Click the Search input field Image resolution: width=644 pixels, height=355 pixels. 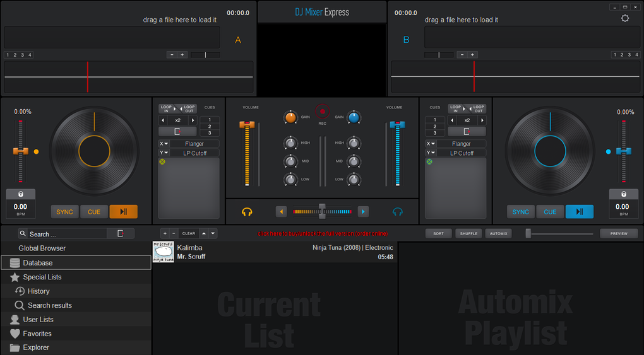tap(68, 234)
